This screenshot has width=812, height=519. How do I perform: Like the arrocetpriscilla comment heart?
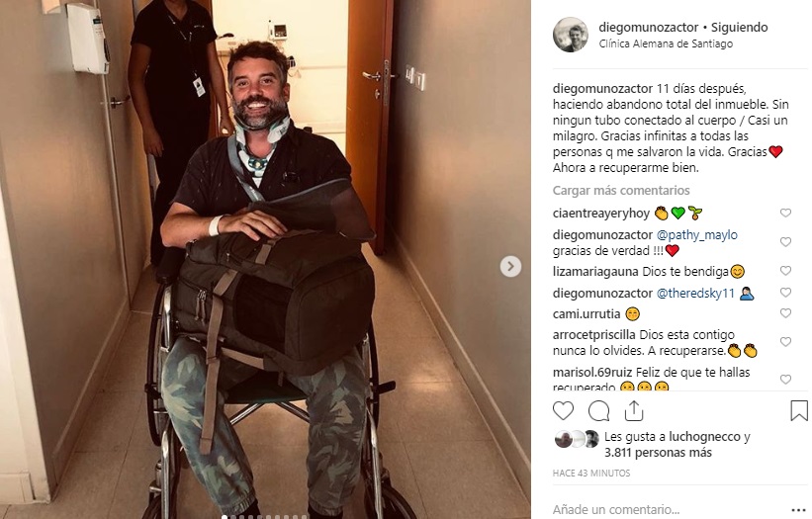pyautogui.click(x=785, y=342)
